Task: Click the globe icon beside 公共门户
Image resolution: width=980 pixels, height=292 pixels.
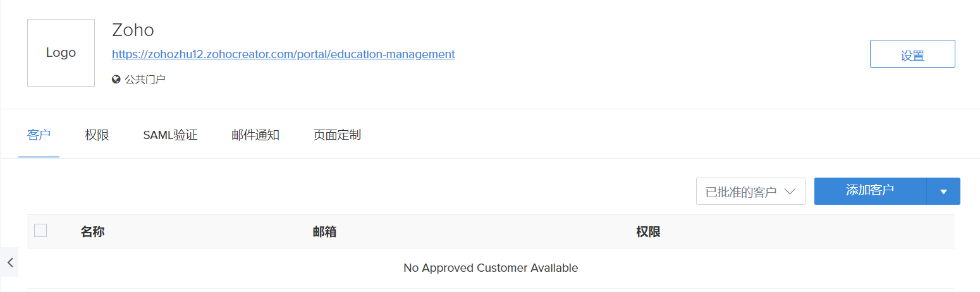Action: pos(116,80)
